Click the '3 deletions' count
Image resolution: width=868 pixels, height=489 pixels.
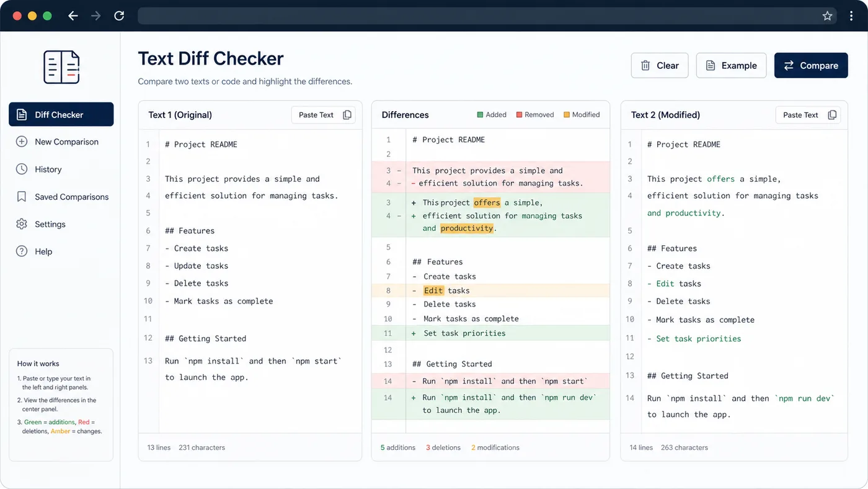point(443,447)
